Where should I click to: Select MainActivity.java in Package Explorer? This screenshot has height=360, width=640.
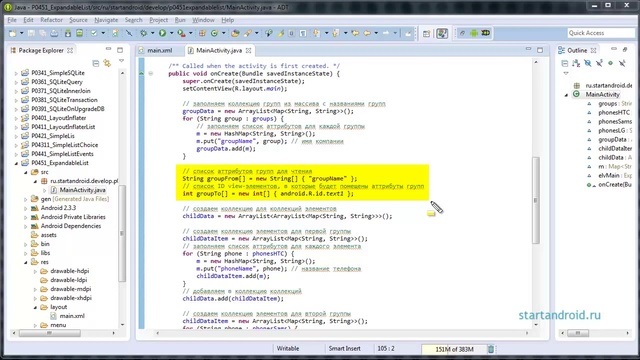(82, 190)
